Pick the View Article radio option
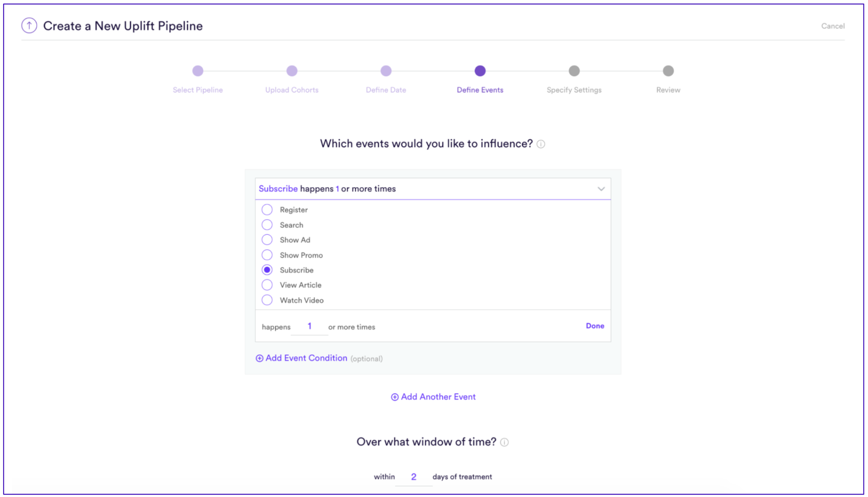The height and width of the screenshot is (497, 868). (x=267, y=285)
